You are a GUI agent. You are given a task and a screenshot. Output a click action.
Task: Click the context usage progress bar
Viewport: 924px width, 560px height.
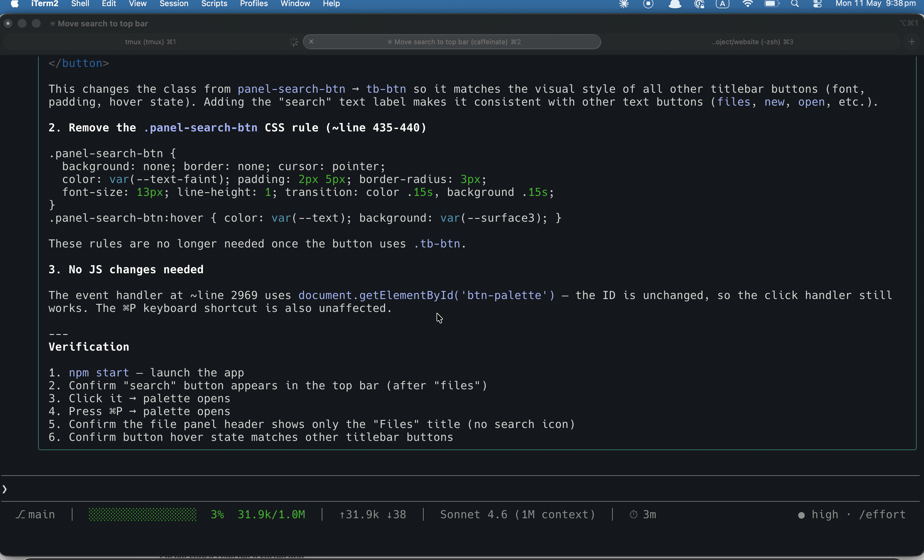(x=142, y=514)
